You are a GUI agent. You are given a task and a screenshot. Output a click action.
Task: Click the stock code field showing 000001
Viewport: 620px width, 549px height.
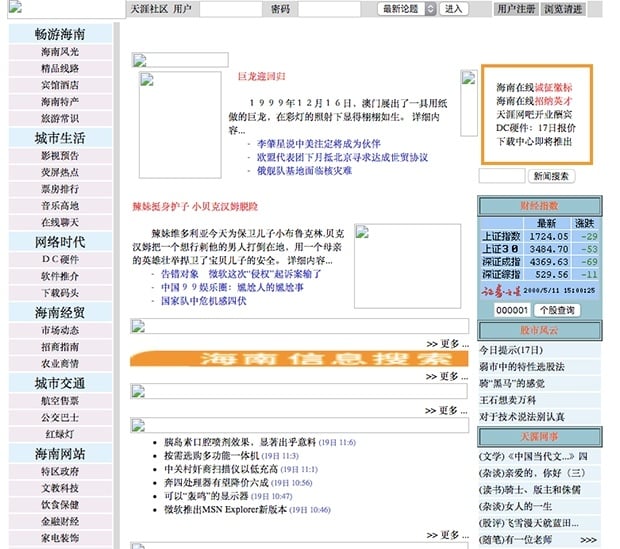(503, 310)
